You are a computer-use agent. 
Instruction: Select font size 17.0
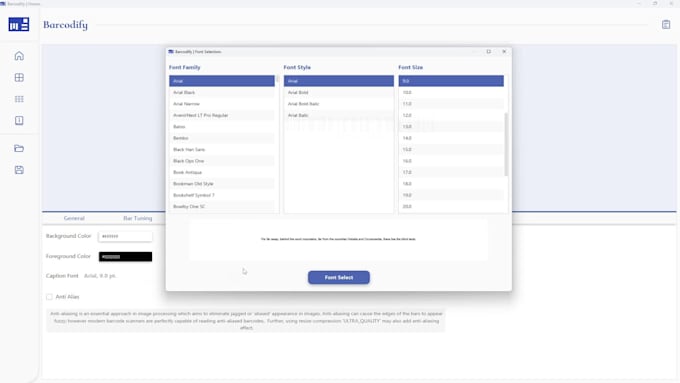tap(451, 172)
